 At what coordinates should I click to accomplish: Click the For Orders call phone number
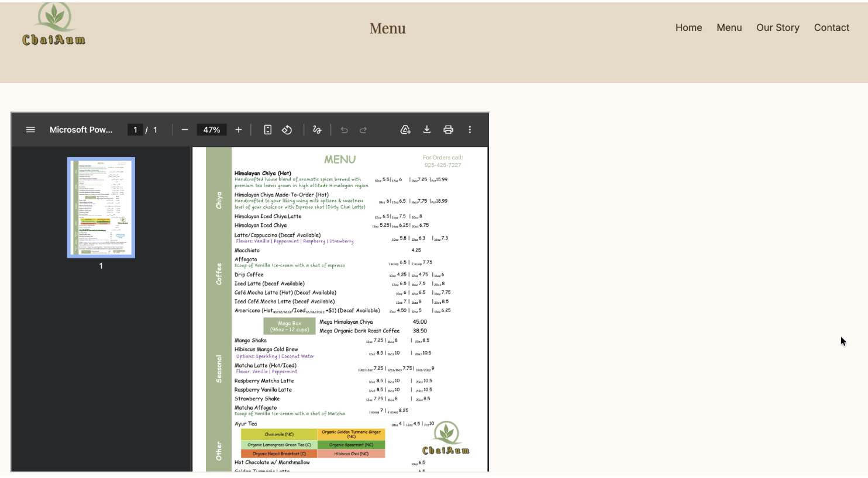(443, 165)
